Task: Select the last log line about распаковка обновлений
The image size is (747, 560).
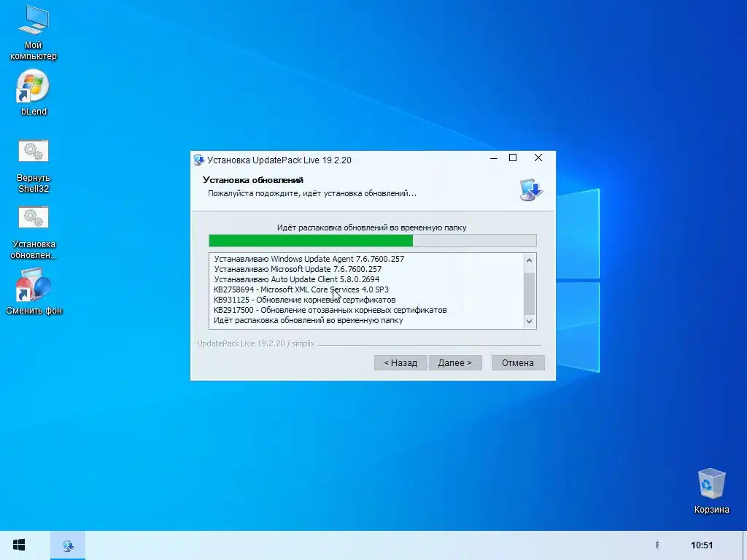Action: click(309, 321)
